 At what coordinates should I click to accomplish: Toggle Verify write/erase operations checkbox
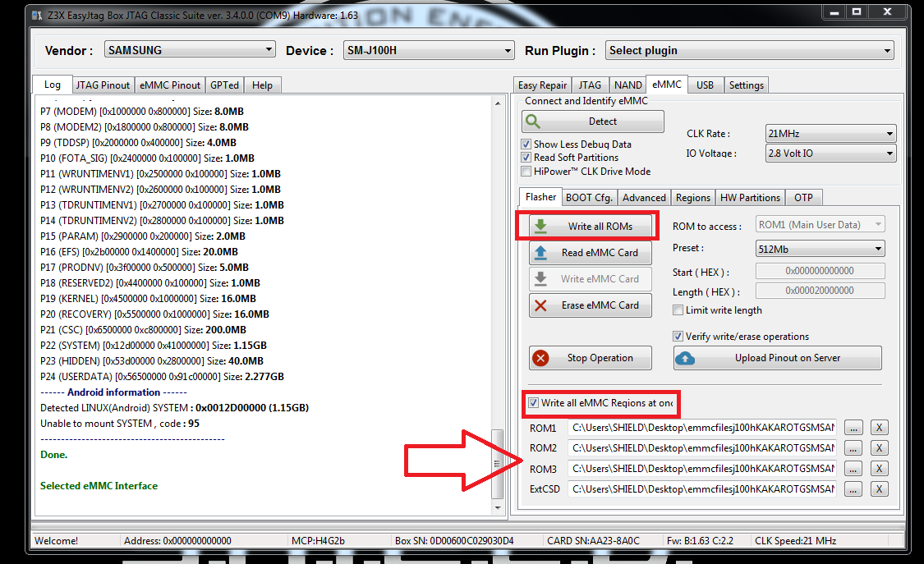pyautogui.click(x=678, y=337)
